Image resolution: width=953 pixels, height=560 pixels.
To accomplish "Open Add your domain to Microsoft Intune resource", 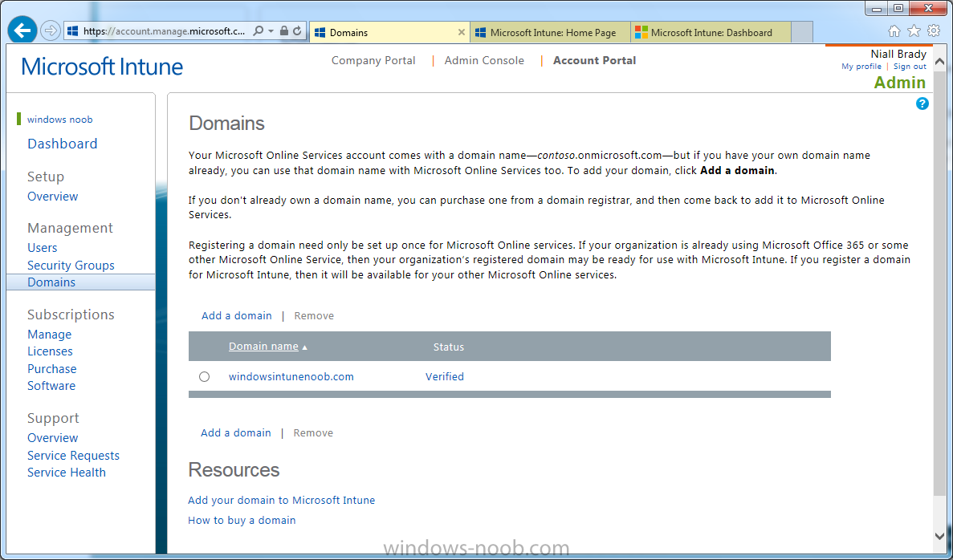I will [x=281, y=501].
